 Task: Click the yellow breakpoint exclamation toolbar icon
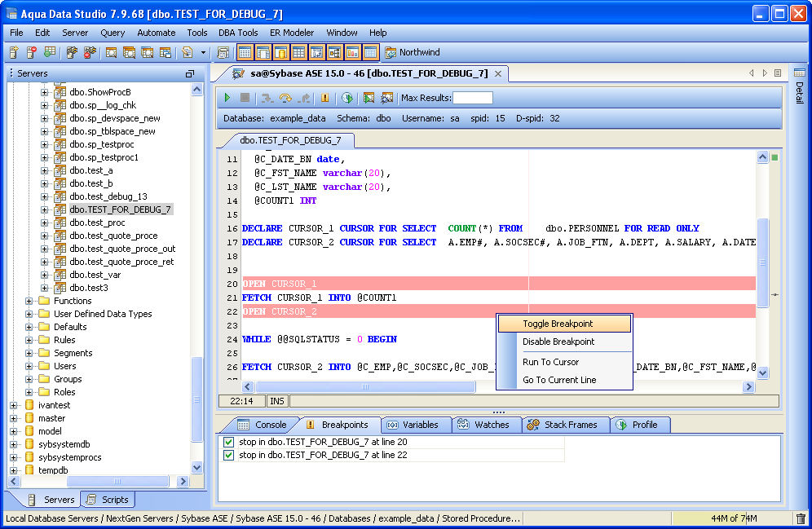325,98
